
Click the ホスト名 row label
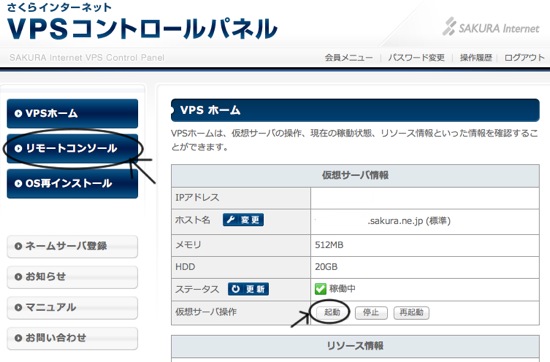[x=193, y=220]
